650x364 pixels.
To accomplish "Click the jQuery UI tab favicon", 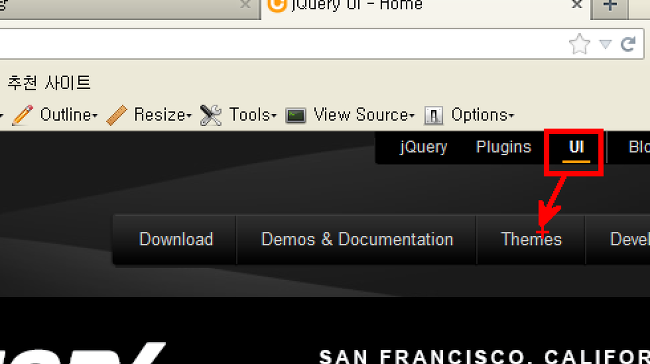I will pos(277,5).
